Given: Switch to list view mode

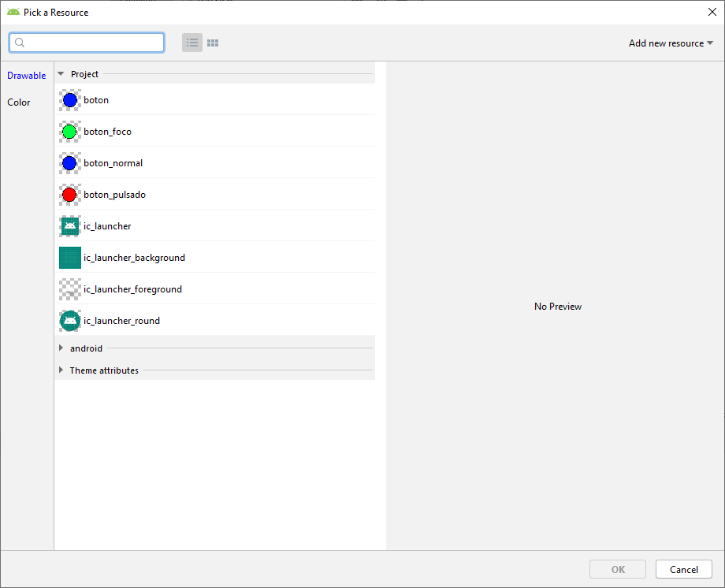Looking at the screenshot, I should click(192, 43).
